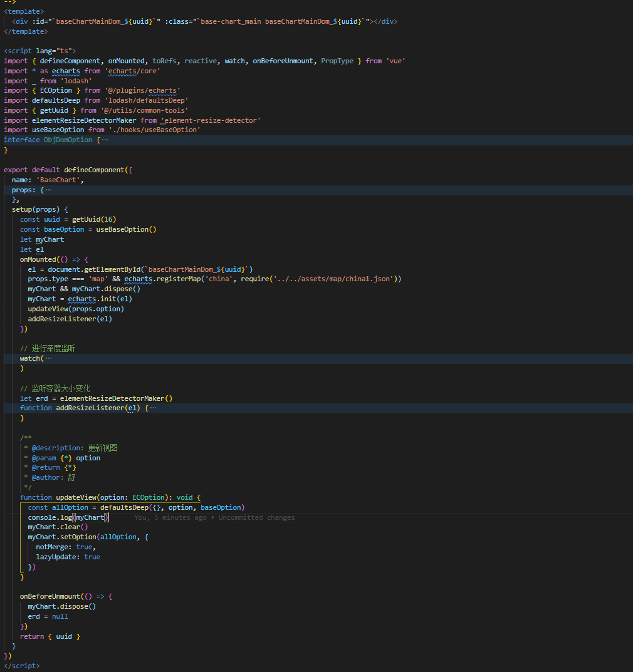Click the china1.json require path

pos(333,279)
